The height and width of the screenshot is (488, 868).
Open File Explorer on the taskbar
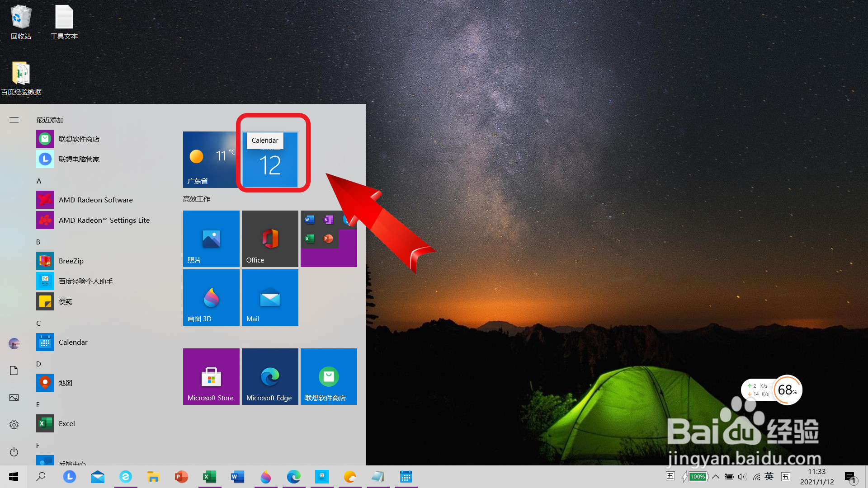coord(154,477)
